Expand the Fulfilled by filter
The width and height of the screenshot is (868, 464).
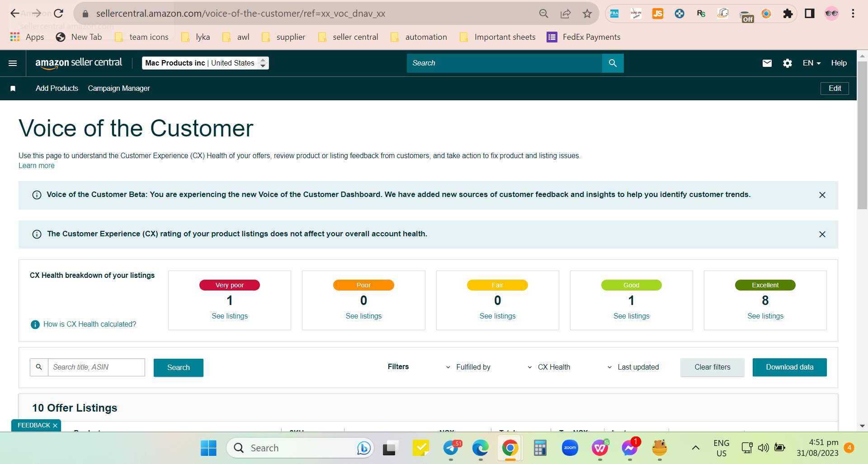[468, 367]
